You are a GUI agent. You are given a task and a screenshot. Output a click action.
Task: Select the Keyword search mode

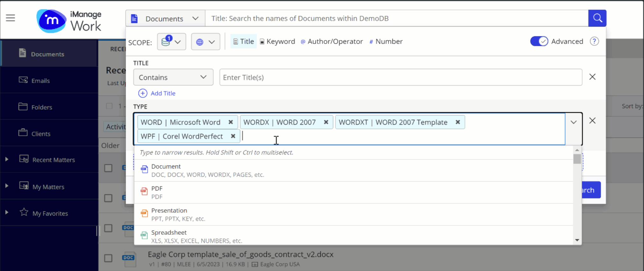pos(277,41)
